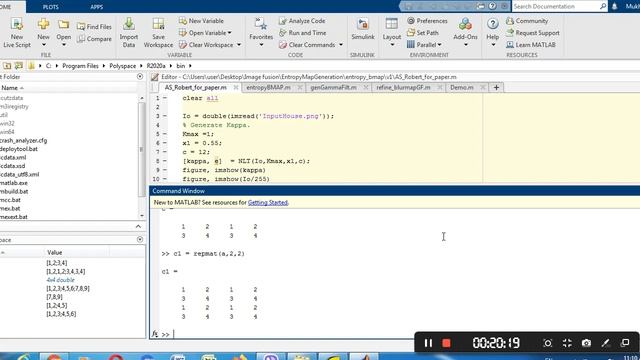Create a New Live Script
This screenshot has width=640, height=360.
click(17, 33)
